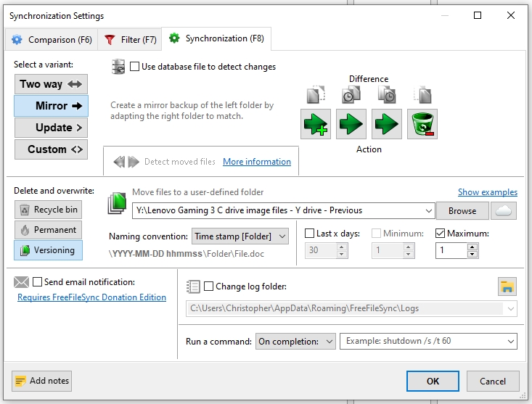Decrease the Minimum versions value
Image resolution: width=532 pixels, height=404 pixels.
409,255
